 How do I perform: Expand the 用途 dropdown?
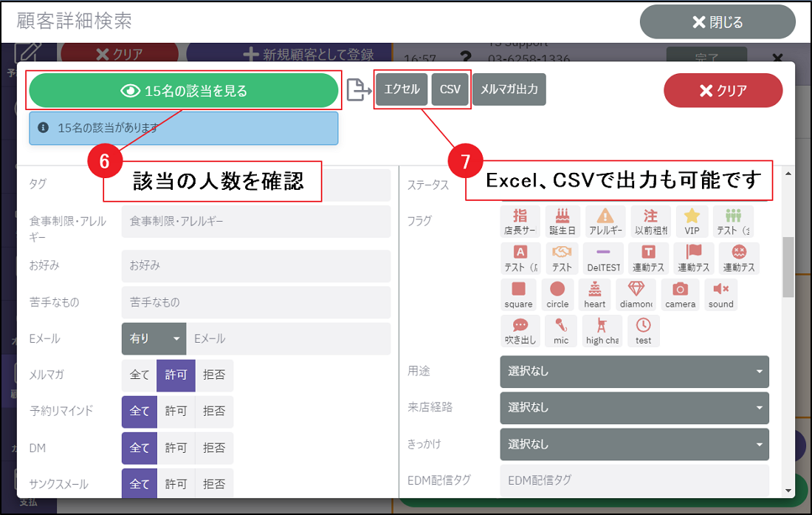coord(634,372)
